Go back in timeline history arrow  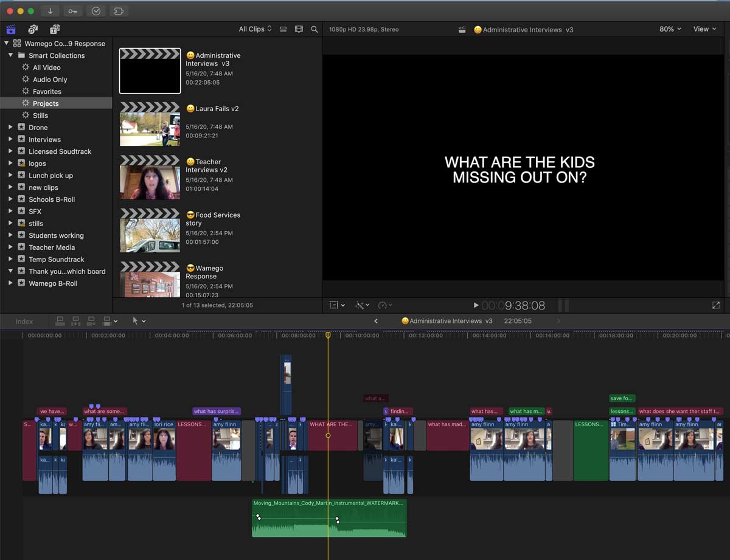(x=376, y=321)
